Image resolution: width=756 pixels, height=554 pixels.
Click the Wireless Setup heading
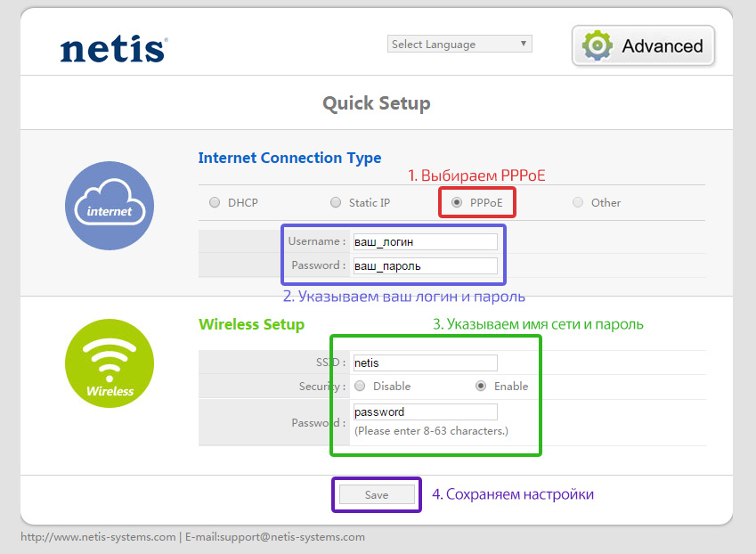(x=252, y=324)
